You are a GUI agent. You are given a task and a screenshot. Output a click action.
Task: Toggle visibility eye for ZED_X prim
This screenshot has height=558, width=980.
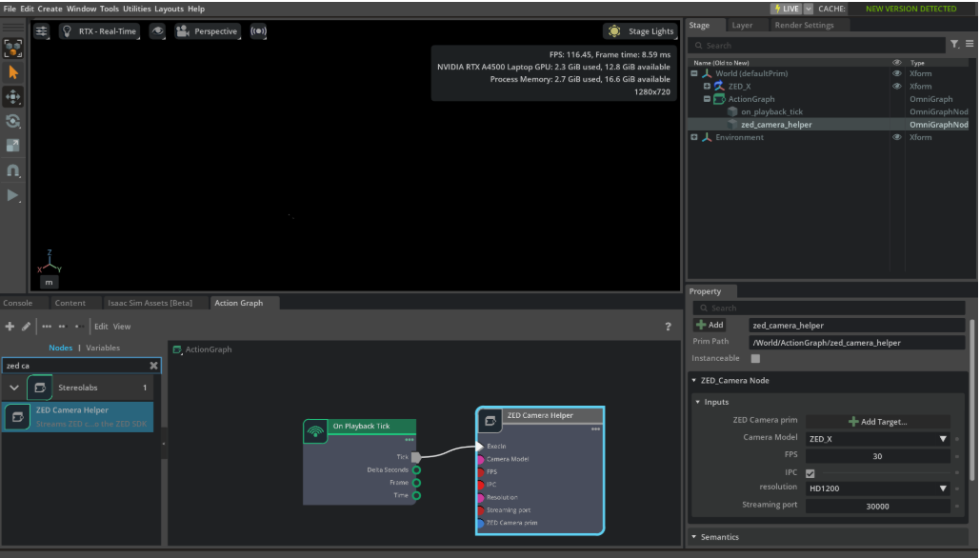(x=896, y=87)
